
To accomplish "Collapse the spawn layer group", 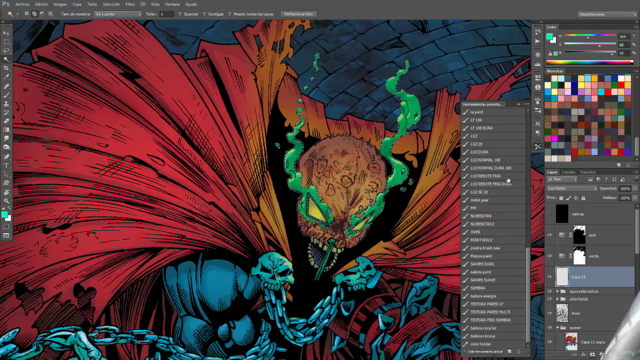I will coord(557,328).
